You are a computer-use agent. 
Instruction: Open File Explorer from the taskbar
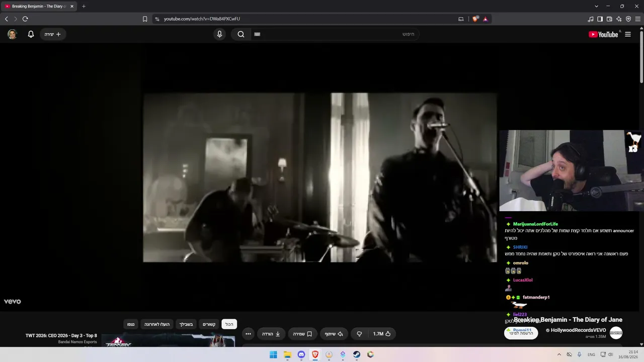(287, 354)
